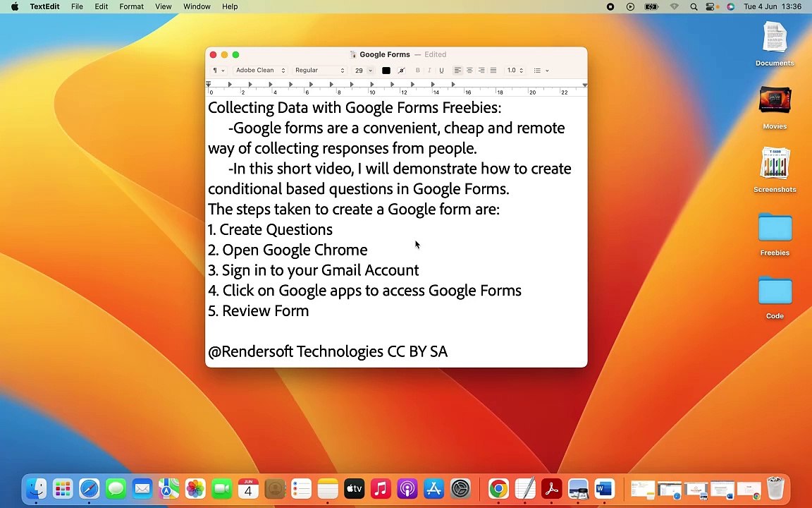Click the Siri icon in menu bar

[x=730, y=7]
